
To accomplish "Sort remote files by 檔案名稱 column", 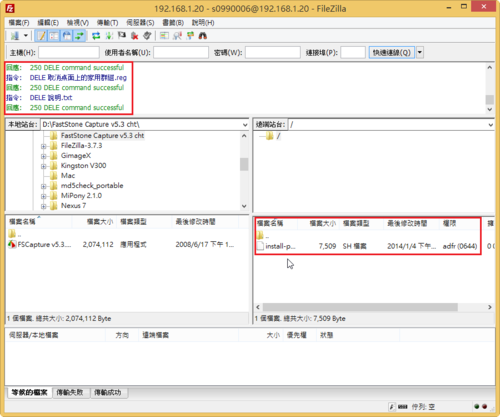I will click(276, 223).
